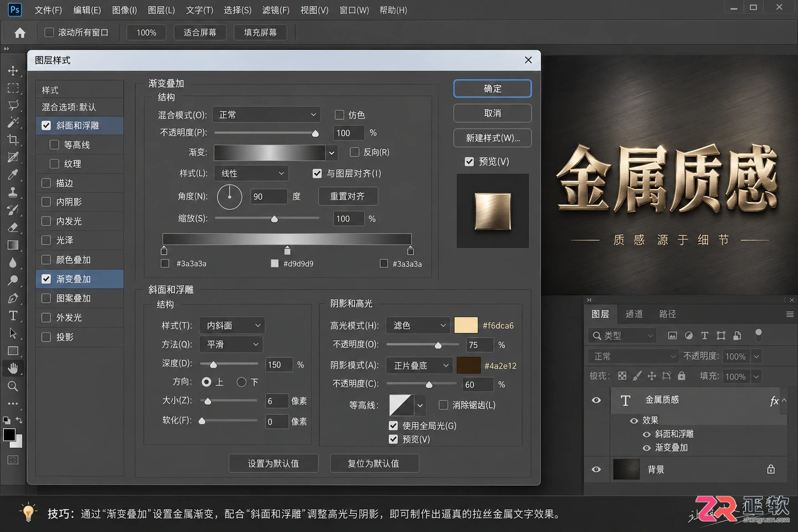Viewport: 798px width, 532px height.
Task: Switch to the 路径 tab
Action: point(668,314)
